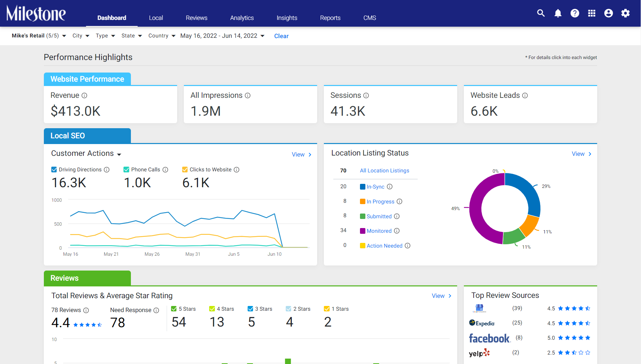Image resolution: width=641 pixels, height=364 pixels.
Task: Expand the Customer Actions dropdown
Action: coord(86,153)
